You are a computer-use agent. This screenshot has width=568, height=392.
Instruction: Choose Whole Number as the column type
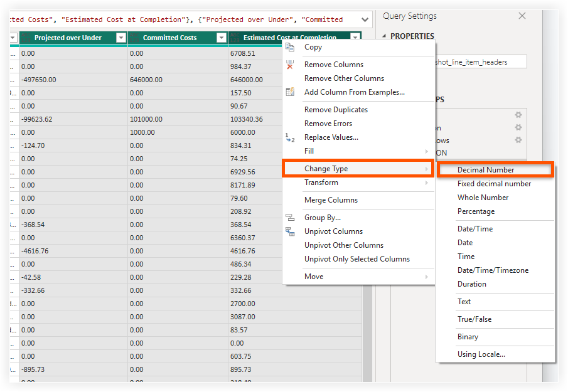click(x=481, y=197)
